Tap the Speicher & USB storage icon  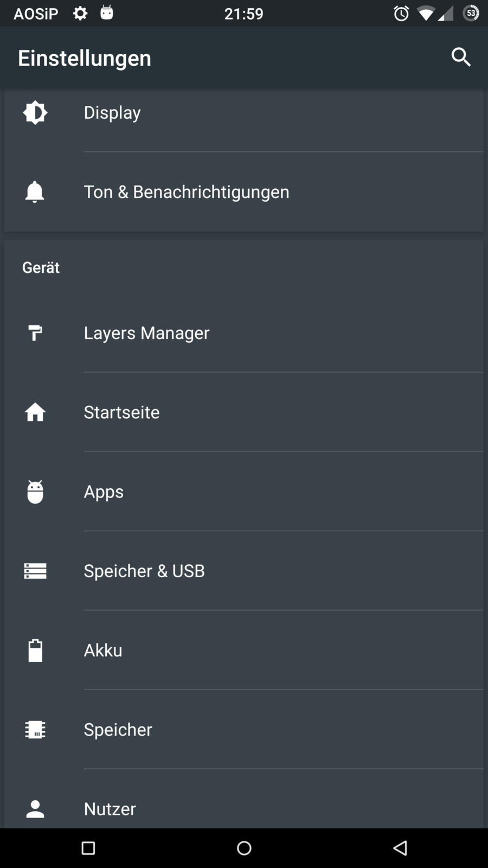click(35, 571)
